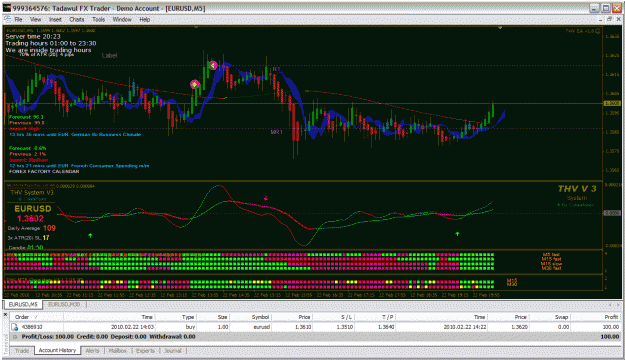Switch to the EURUSD,M5 chart tab
Screen dimensions: 625x360
[23, 304]
